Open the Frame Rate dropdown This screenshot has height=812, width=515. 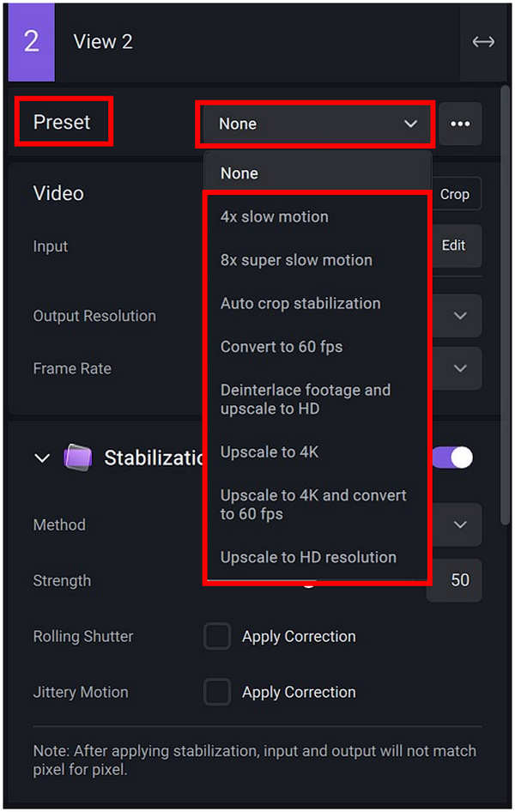tap(459, 369)
